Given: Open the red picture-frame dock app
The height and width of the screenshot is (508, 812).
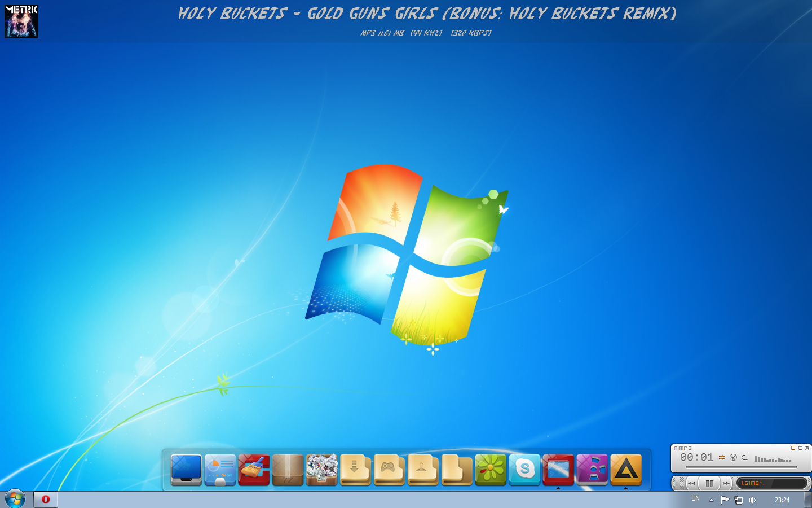Looking at the screenshot, I should (x=558, y=470).
